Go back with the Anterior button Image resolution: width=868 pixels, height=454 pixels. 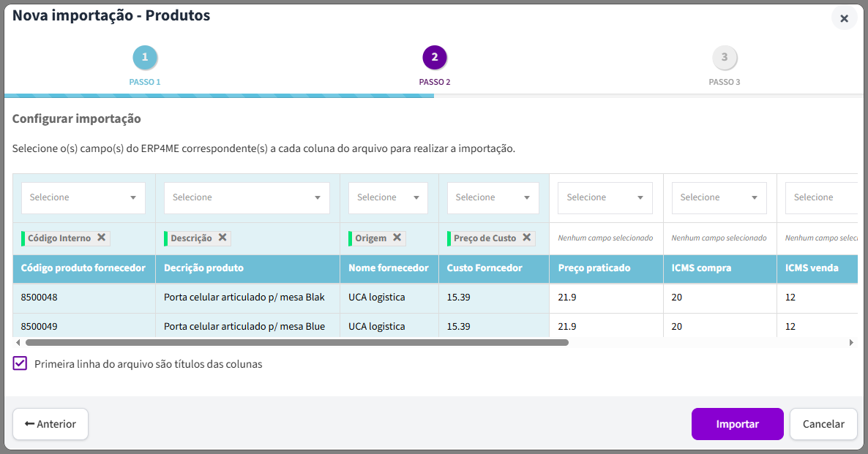pos(50,423)
